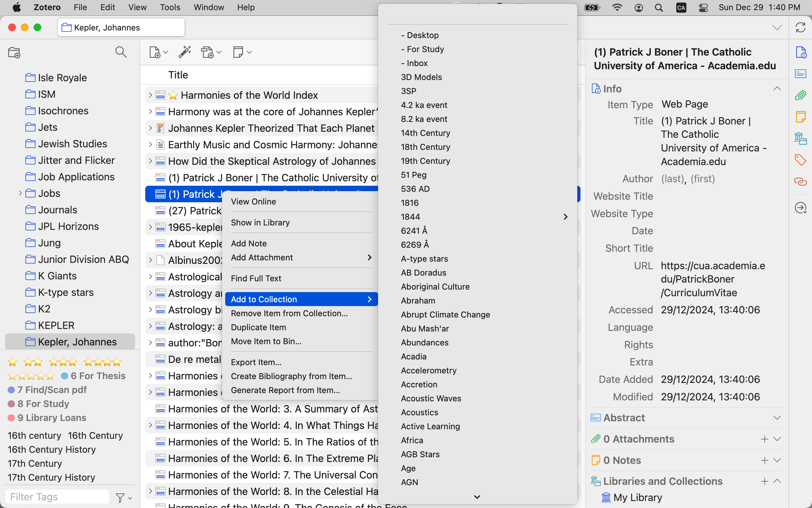Expand Harmonies of the World Index item

pyautogui.click(x=150, y=95)
